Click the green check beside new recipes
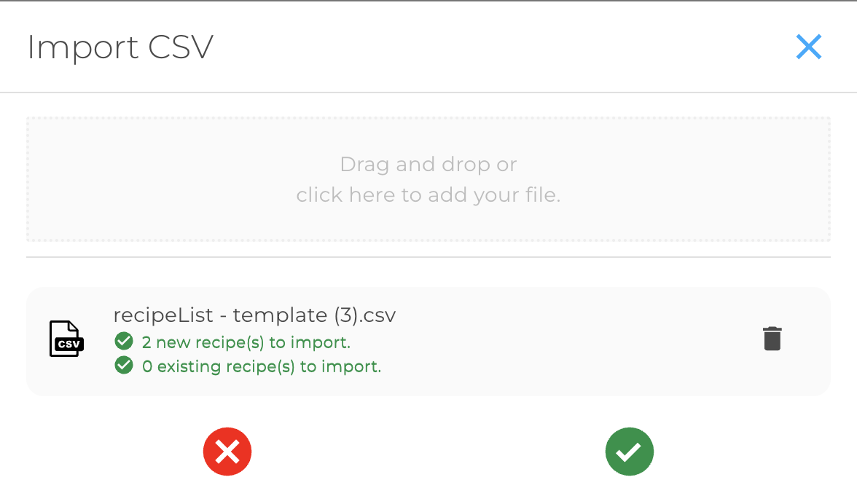The width and height of the screenshot is (857, 504). tap(124, 341)
